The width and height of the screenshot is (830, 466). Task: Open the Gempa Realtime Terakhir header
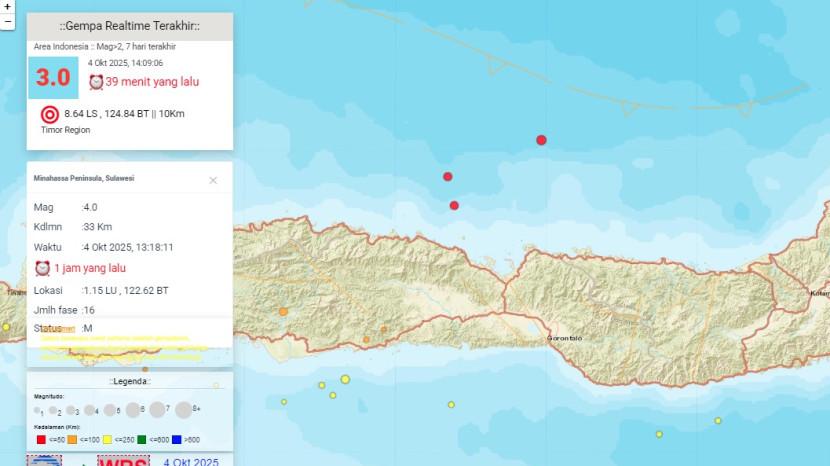pyautogui.click(x=129, y=26)
